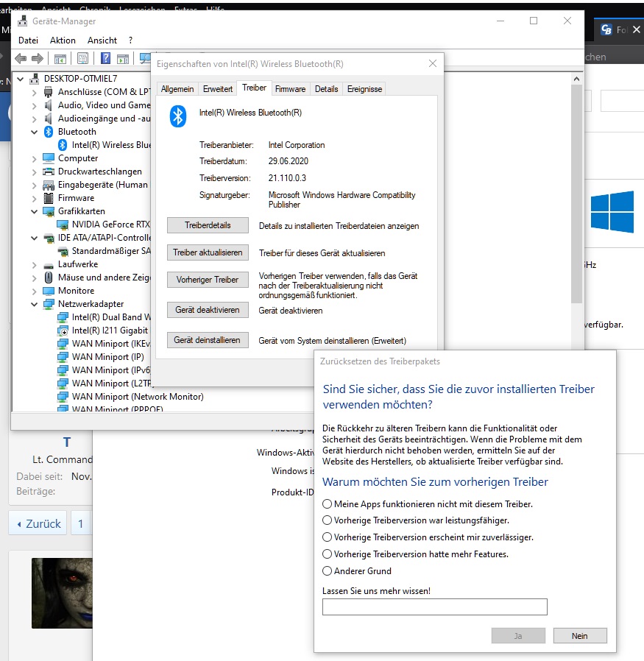The image size is (644, 661).
Task: Switch to the Details tab
Action: (327, 89)
